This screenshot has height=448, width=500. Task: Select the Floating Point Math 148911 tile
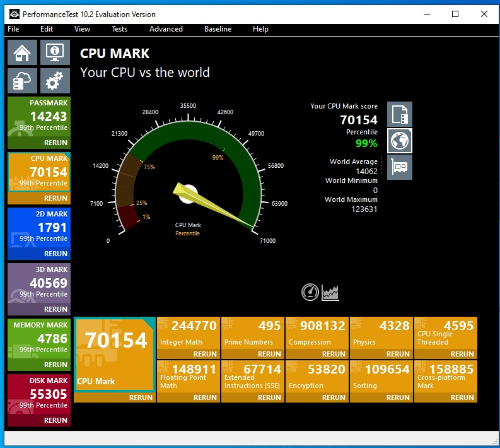189,377
